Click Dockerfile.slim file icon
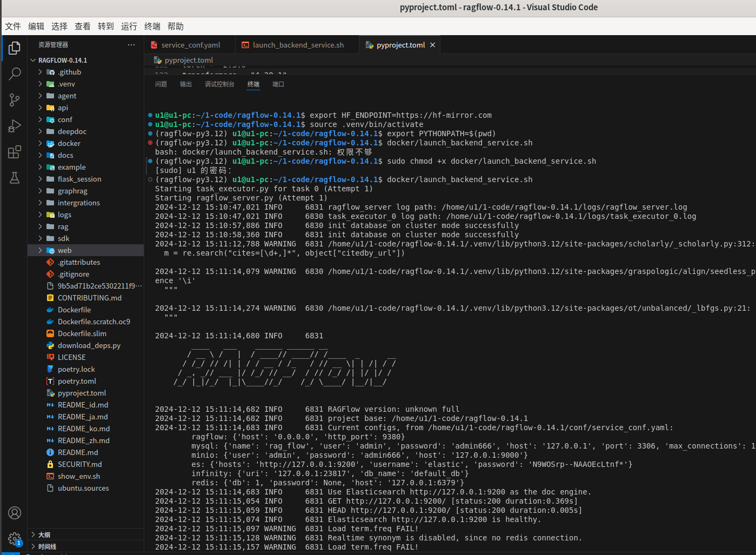Screen dimensions: 756x555 pyautogui.click(x=50, y=333)
